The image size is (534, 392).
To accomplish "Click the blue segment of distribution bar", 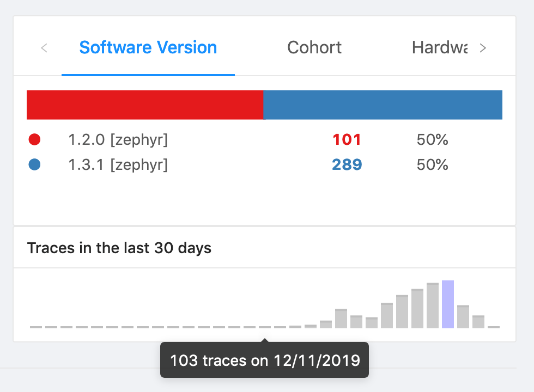I will 383,105.
